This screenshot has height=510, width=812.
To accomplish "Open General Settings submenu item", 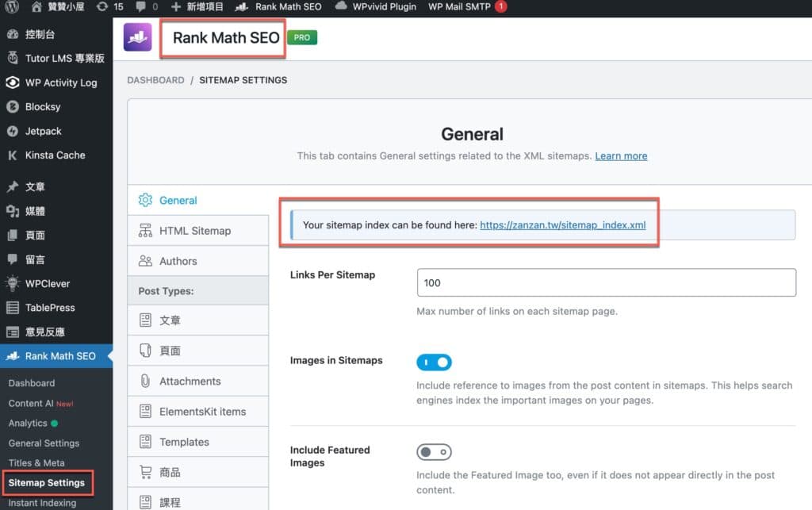I will pos(44,443).
